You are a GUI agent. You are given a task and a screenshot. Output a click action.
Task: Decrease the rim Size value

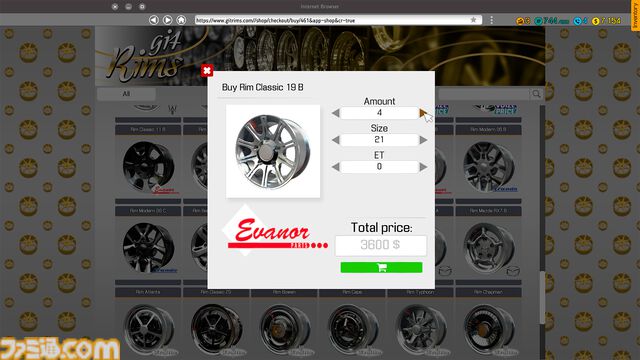tap(336, 140)
